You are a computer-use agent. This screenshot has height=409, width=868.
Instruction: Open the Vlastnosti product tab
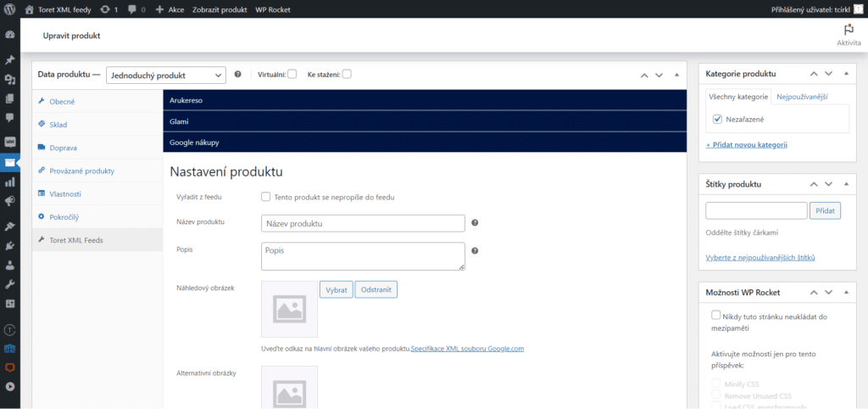[x=97, y=194]
